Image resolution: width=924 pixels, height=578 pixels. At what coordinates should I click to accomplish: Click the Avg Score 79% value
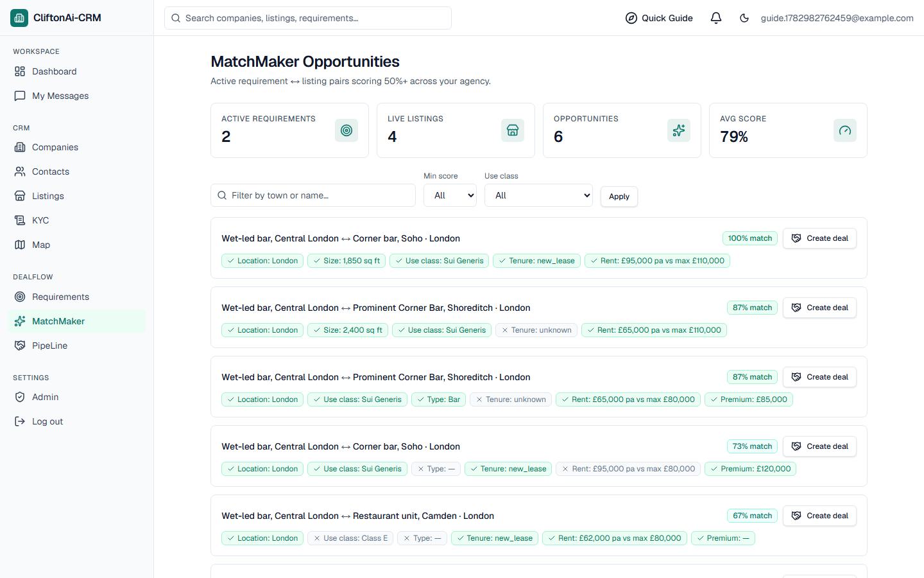[734, 137]
